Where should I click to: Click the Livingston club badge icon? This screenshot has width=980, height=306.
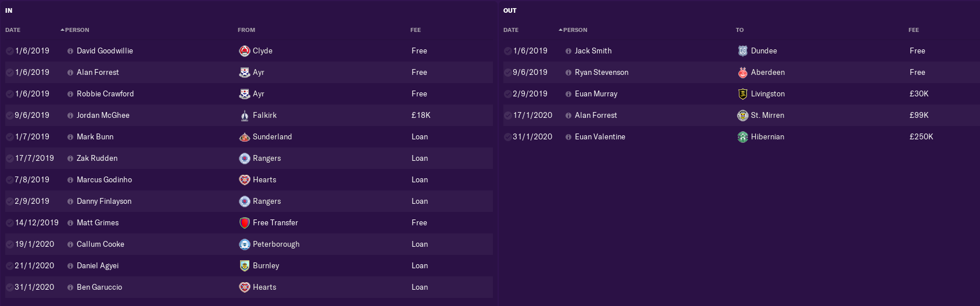click(x=743, y=94)
